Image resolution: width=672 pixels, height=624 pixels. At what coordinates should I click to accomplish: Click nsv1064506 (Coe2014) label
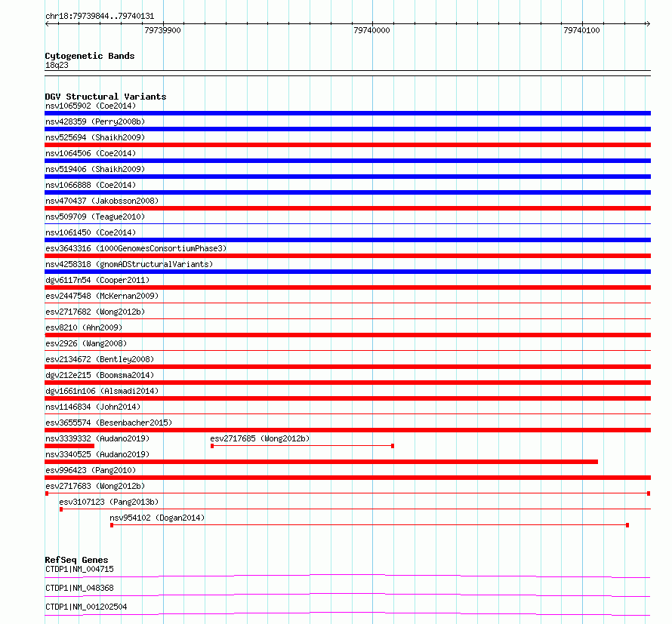point(91,153)
